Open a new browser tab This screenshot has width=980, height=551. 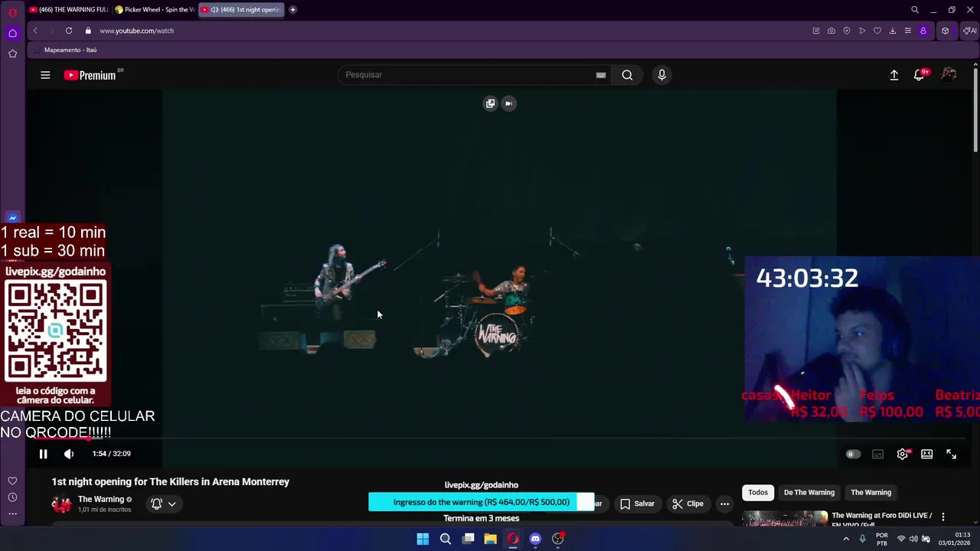pos(292,10)
